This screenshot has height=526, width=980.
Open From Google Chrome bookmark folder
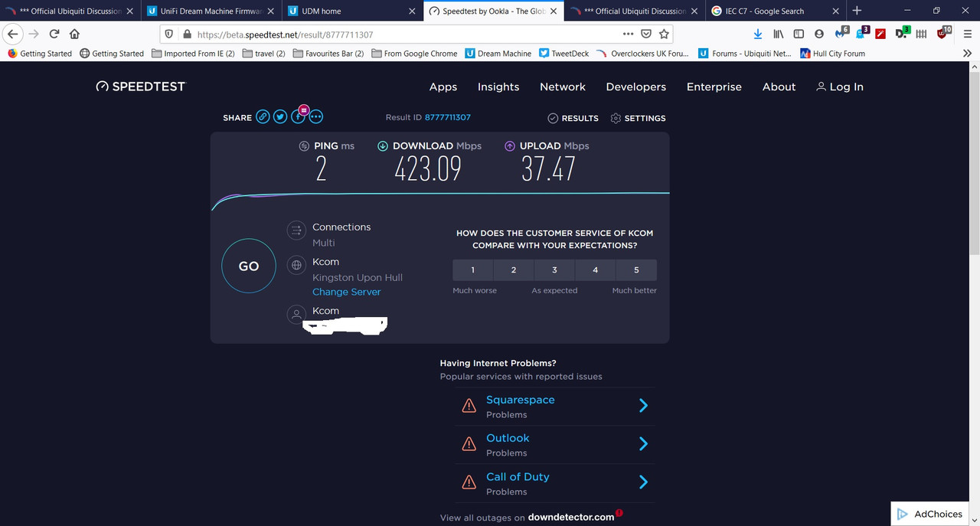[414, 54]
